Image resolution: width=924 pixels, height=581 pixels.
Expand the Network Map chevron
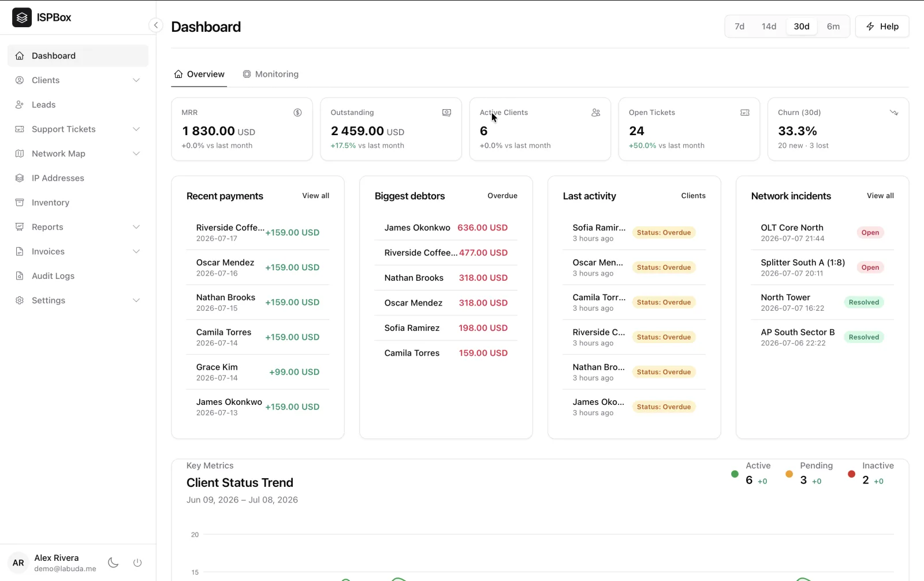coord(136,154)
